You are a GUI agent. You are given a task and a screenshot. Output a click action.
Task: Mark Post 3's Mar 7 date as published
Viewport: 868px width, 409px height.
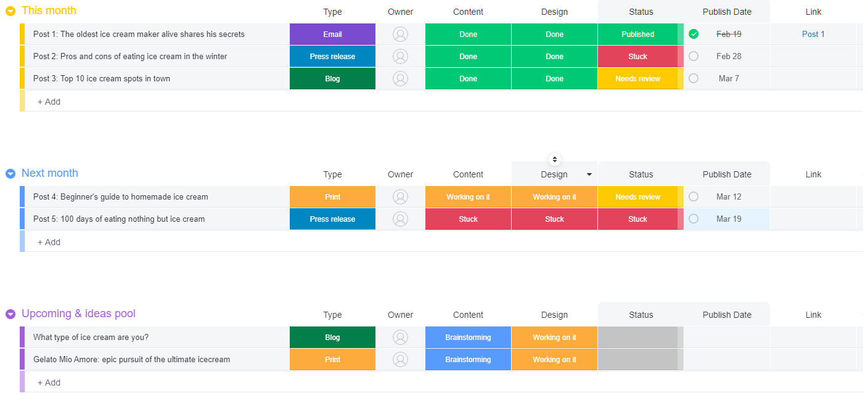[x=694, y=78]
